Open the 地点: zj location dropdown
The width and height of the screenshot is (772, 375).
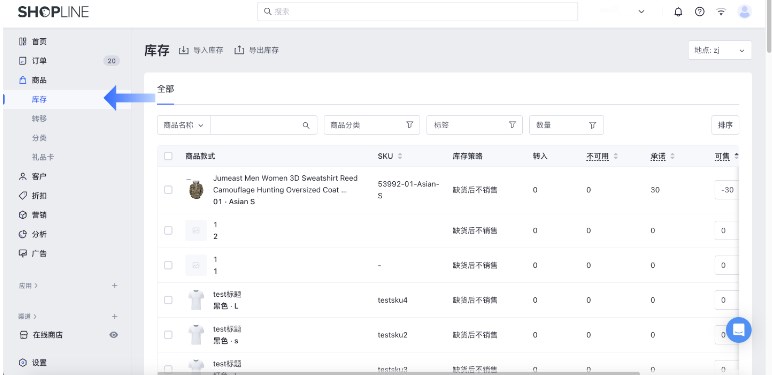[720, 50]
